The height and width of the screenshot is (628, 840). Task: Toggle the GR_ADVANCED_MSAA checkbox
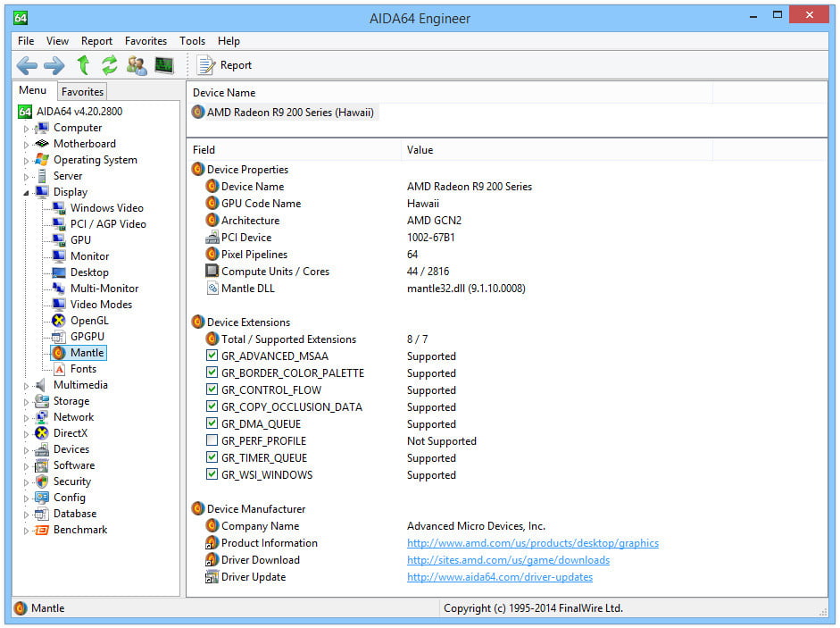212,356
